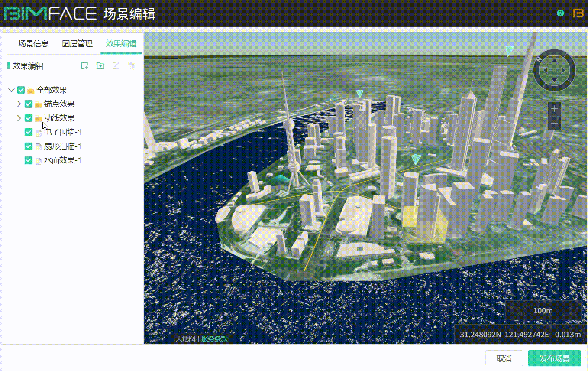The image size is (588, 371).
Task: Zoom in with the plus button
Action: (554, 109)
